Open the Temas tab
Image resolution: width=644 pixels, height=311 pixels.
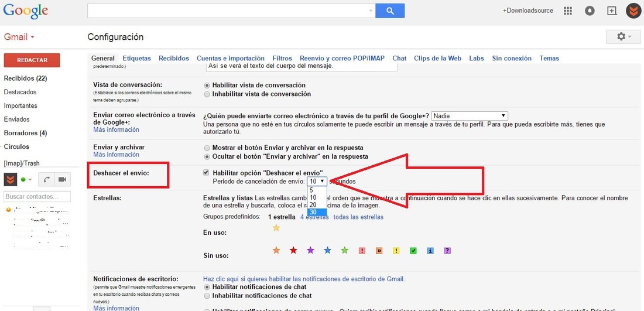[x=549, y=59]
